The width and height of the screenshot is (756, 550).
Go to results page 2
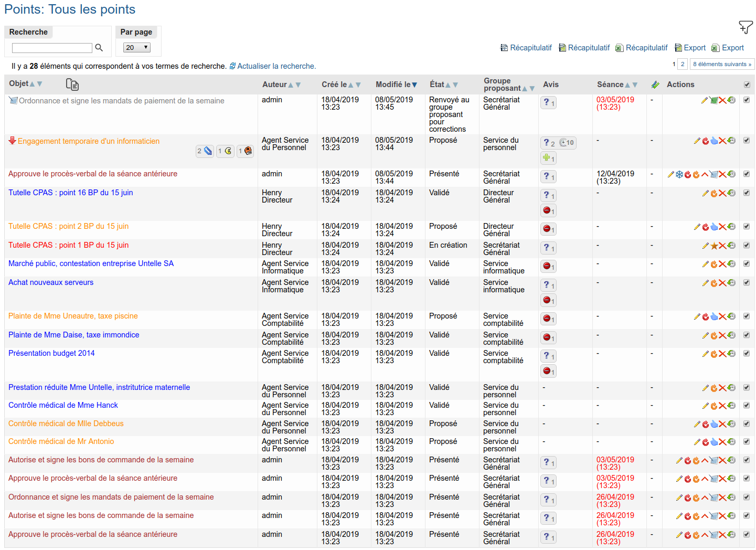point(683,64)
